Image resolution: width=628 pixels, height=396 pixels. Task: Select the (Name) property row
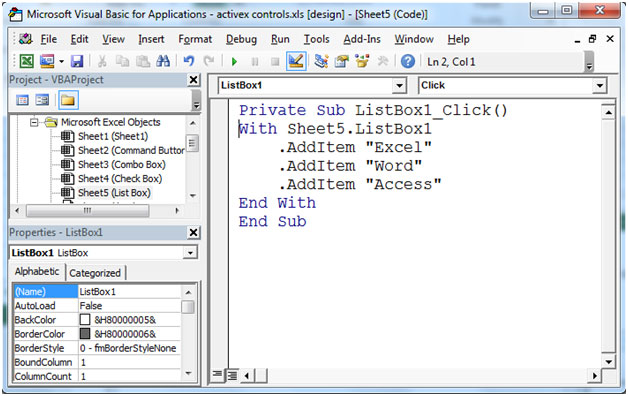point(98,291)
